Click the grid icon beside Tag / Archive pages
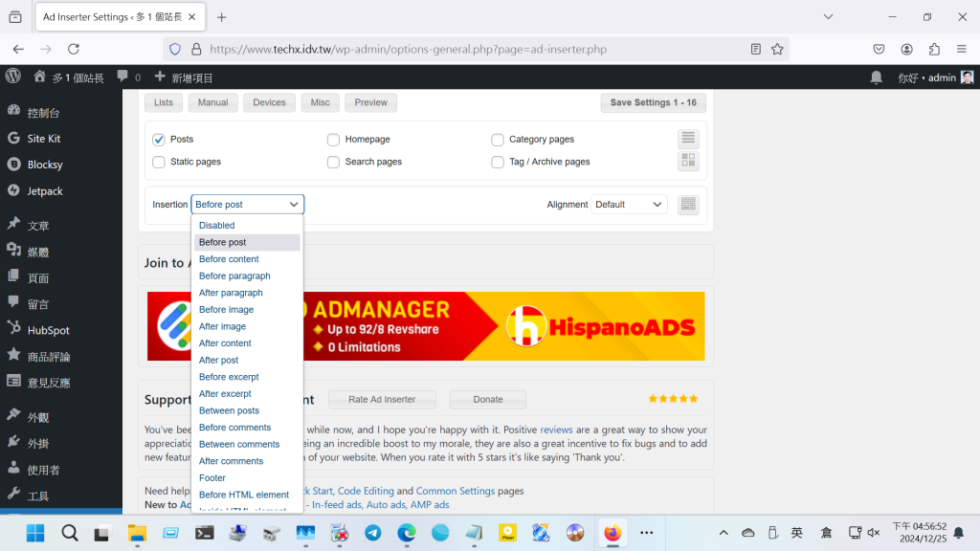Viewport: 980px width, 551px height. (x=688, y=161)
